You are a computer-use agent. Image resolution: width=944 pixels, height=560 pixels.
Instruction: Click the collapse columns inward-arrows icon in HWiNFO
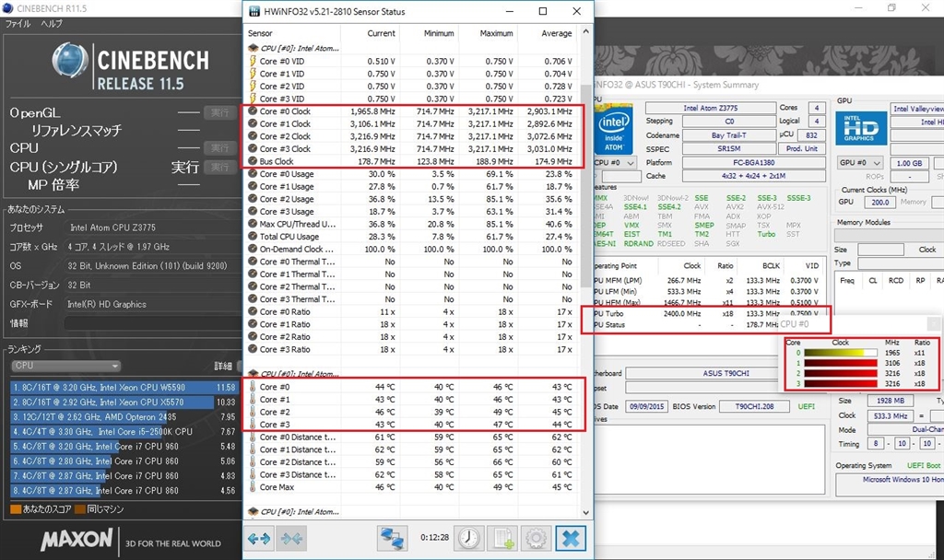click(x=292, y=538)
